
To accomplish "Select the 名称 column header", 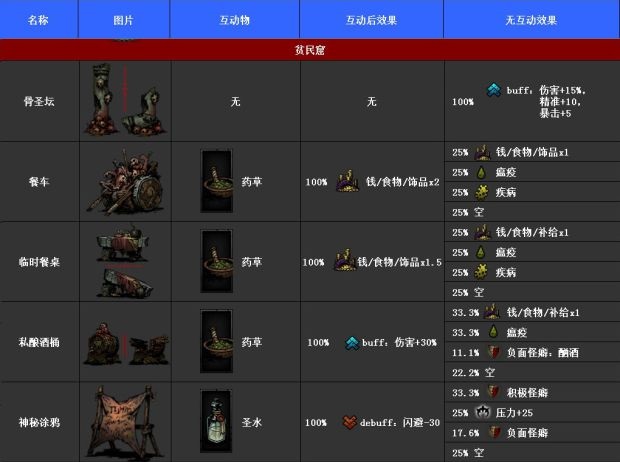I will click(x=38, y=19).
